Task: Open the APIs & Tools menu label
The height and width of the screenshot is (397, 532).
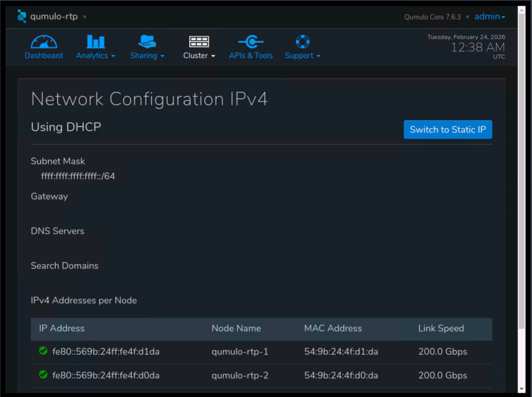Action: coord(251,55)
